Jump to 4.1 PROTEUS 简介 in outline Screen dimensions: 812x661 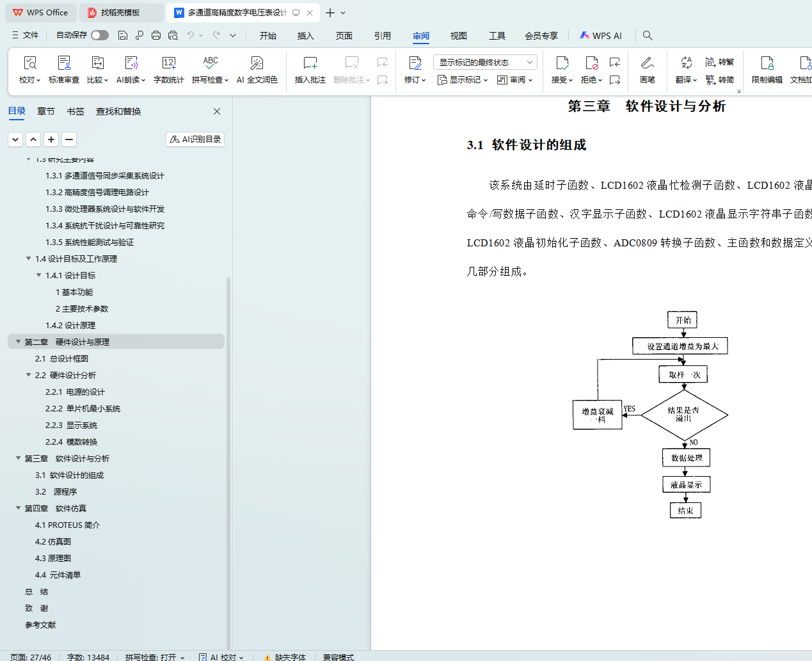(67, 525)
